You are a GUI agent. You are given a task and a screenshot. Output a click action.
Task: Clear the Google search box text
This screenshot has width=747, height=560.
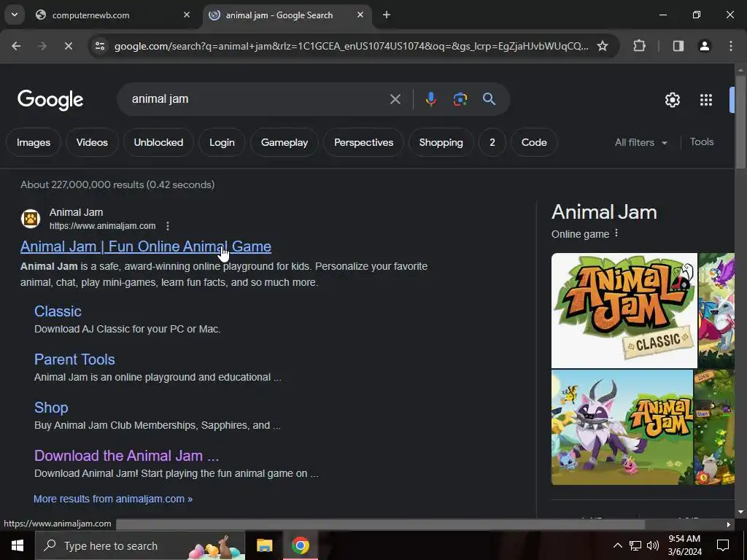pos(395,99)
